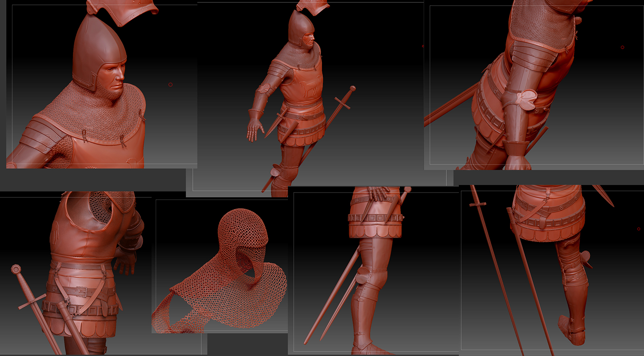Select the armored arm and elbow close-up
The image size is (644, 356).
pyautogui.click(x=534, y=85)
